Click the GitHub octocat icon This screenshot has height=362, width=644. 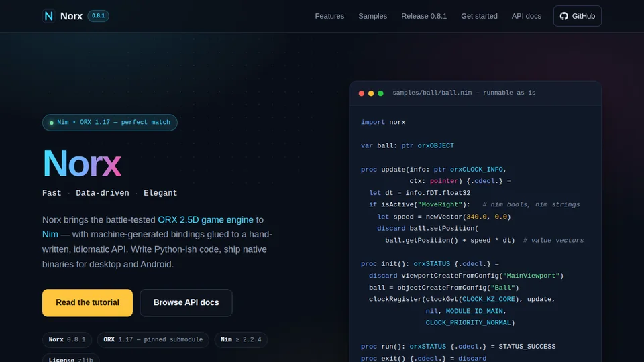click(x=564, y=16)
